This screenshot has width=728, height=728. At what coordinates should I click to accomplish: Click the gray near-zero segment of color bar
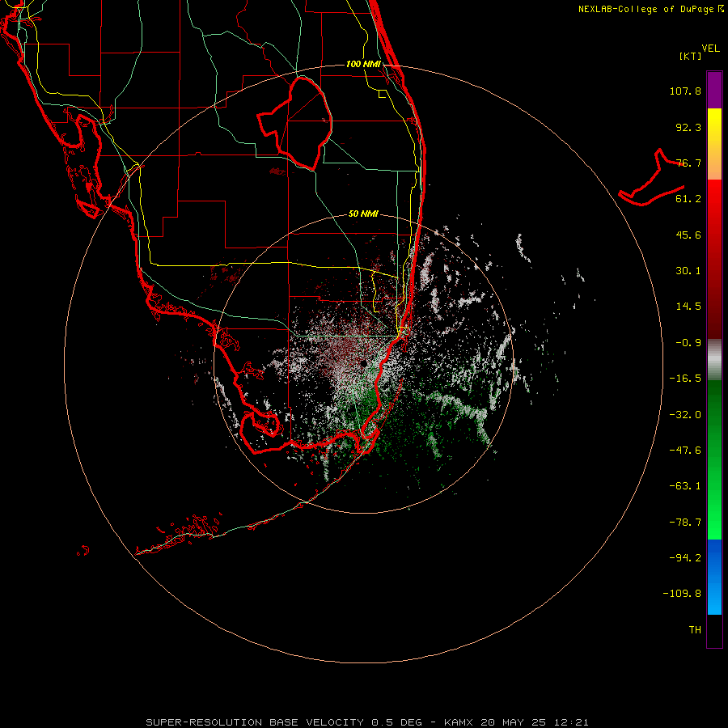(x=714, y=360)
